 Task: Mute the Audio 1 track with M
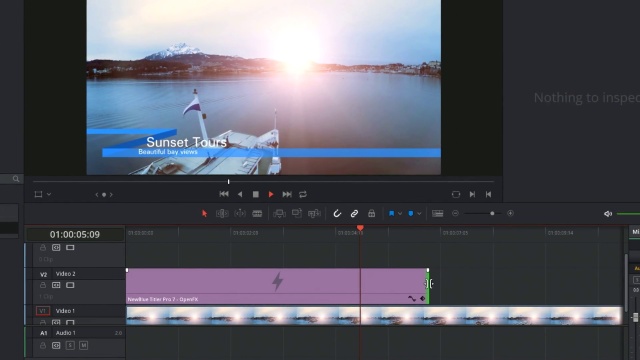pos(84,346)
